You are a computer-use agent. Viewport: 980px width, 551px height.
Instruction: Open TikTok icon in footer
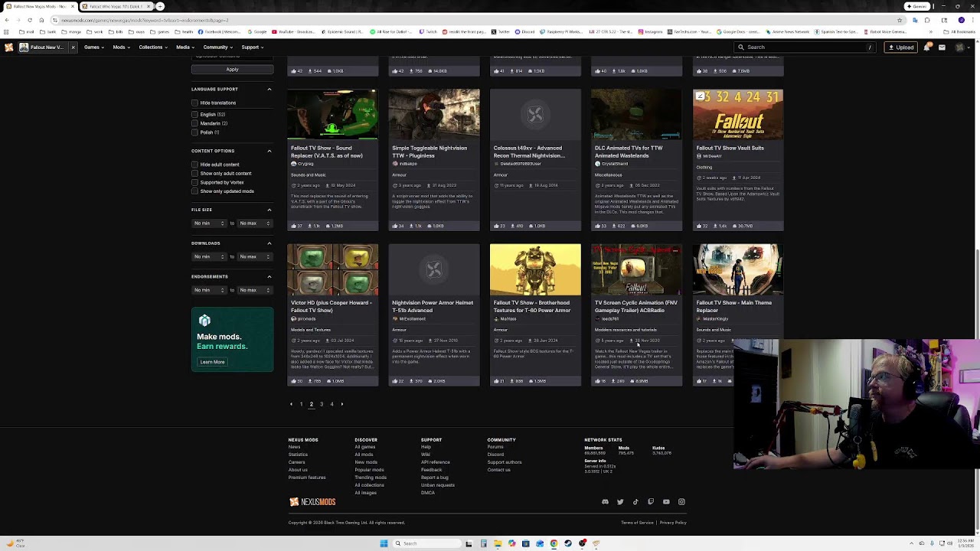[x=635, y=502]
